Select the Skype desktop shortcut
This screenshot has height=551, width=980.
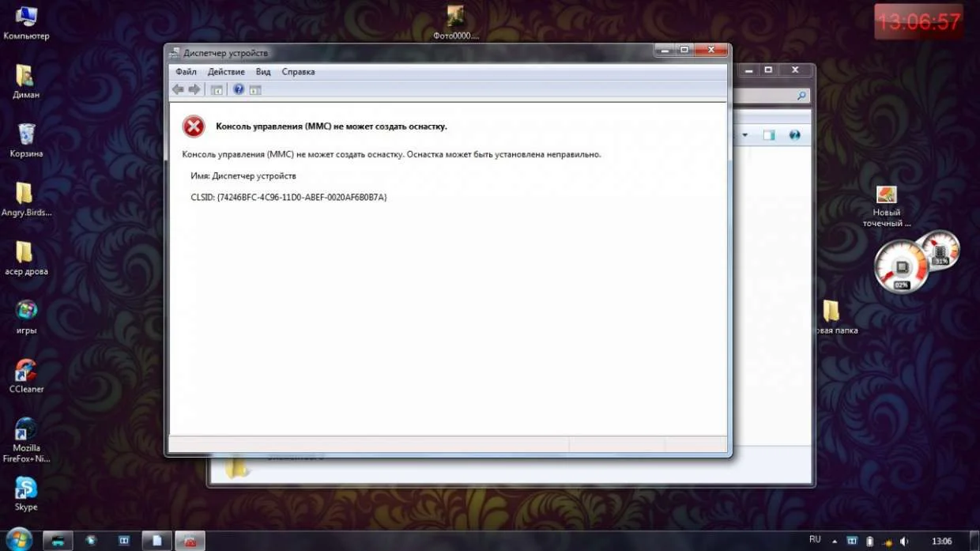pyautogui.click(x=26, y=493)
